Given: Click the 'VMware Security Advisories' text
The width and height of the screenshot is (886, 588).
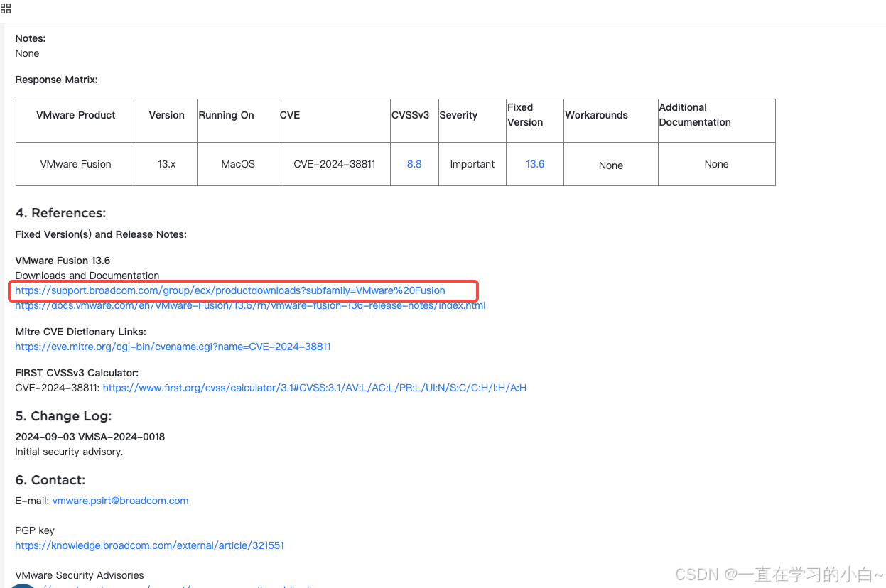Looking at the screenshot, I should click(x=80, y=575).
